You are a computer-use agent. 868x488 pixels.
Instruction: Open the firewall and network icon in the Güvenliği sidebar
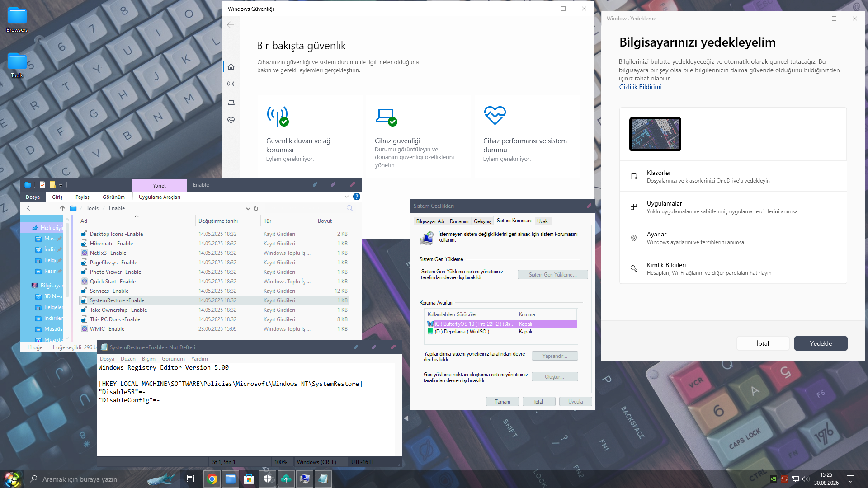(231, 84)
